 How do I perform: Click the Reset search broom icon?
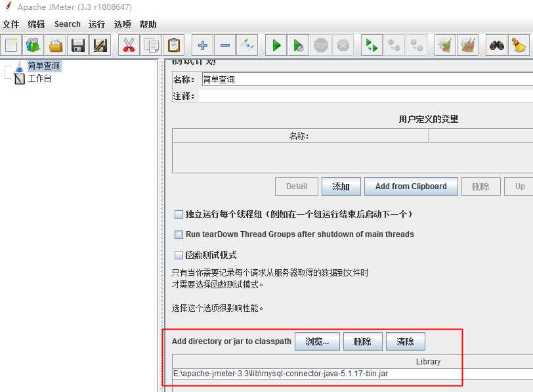[519, 45]
